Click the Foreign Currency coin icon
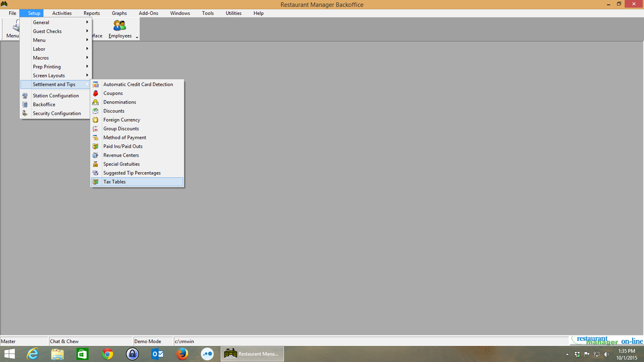The height and width of the screenshot is (362, 644). [x=96, y=120]
